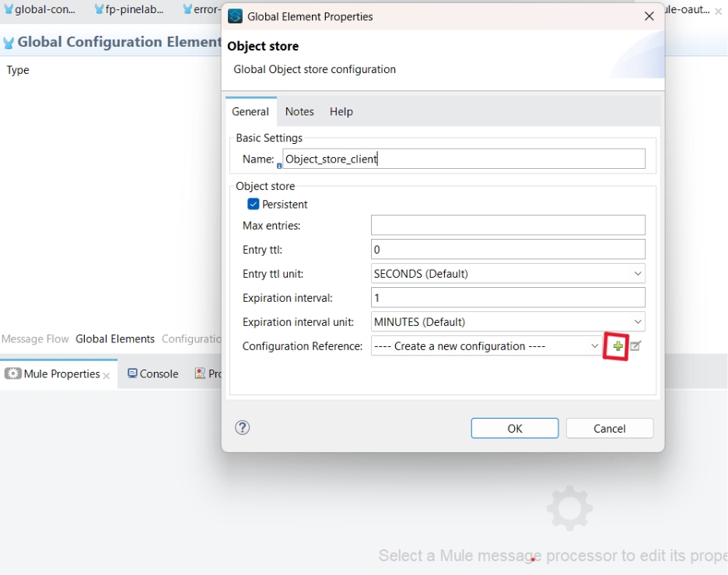Screen dimensions: 728x575
Task: Click inside the Max entries field
Action: [506, 225]
